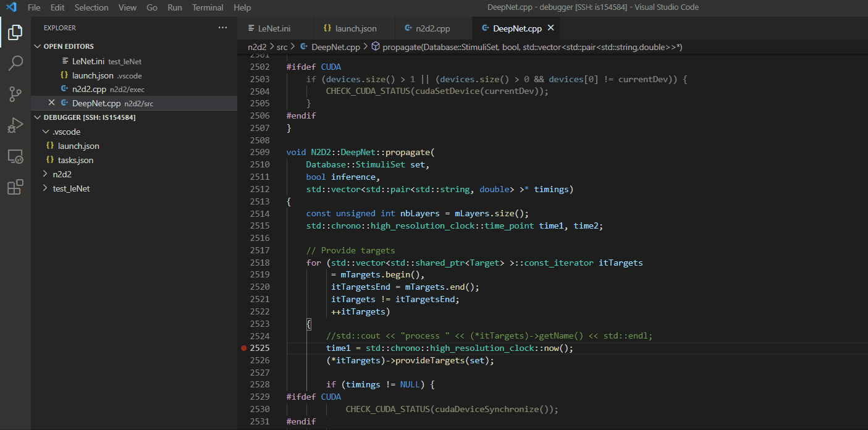The height and width of the screenshot is (430, 868).
Task: Close the DeepNet.cpp editor tab
Action: pyautogui.click(x=551, y=28)
